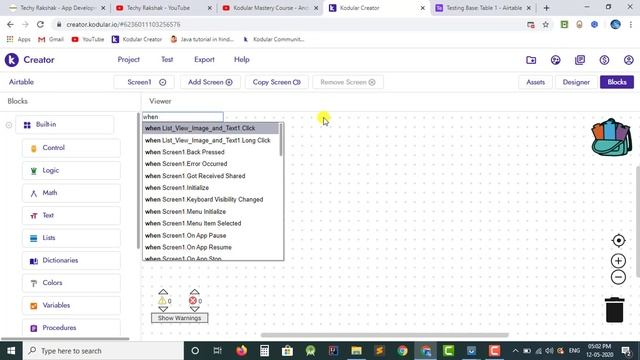
Task: Click the dollar monetization icon in header
Action: point(604,60)
